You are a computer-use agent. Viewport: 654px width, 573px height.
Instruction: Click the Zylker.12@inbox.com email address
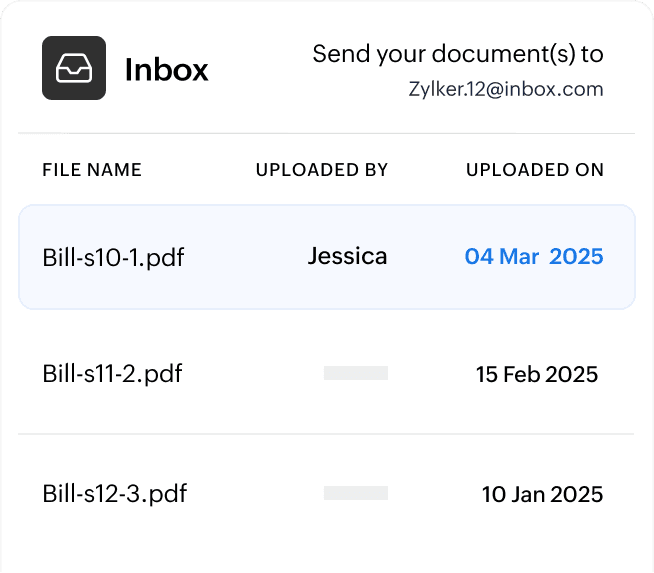tap(506, 89)
